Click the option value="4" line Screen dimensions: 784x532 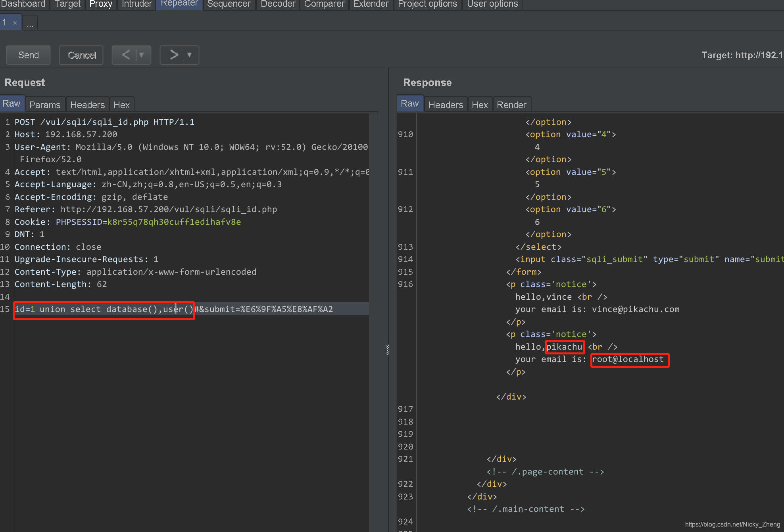[571, 134]
